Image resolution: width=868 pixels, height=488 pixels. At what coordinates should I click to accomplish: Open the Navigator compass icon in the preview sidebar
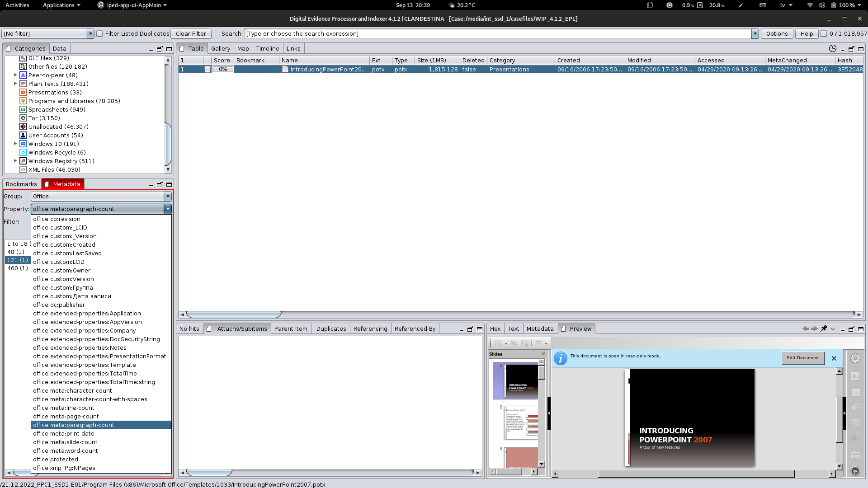(x=855, y=471)
